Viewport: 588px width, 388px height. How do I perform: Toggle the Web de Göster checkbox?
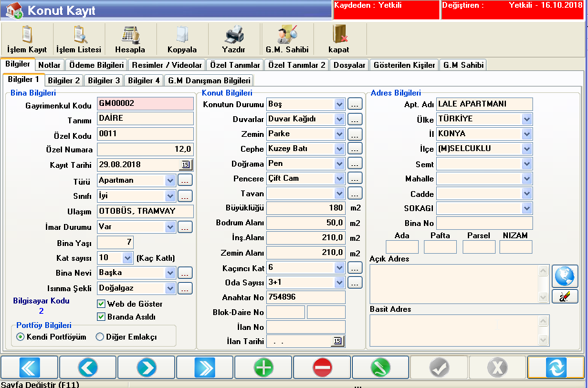[x=101, y=303]
